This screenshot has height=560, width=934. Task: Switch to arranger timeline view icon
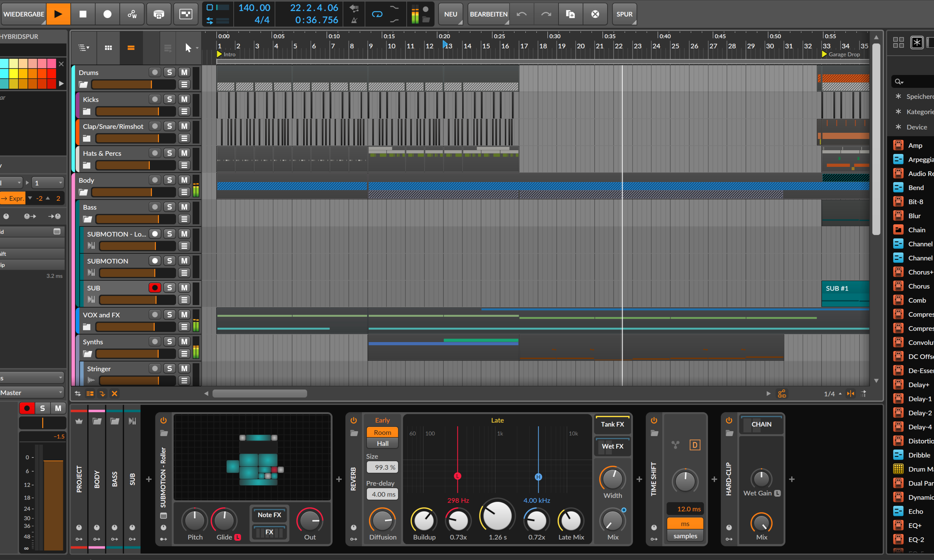131,48
